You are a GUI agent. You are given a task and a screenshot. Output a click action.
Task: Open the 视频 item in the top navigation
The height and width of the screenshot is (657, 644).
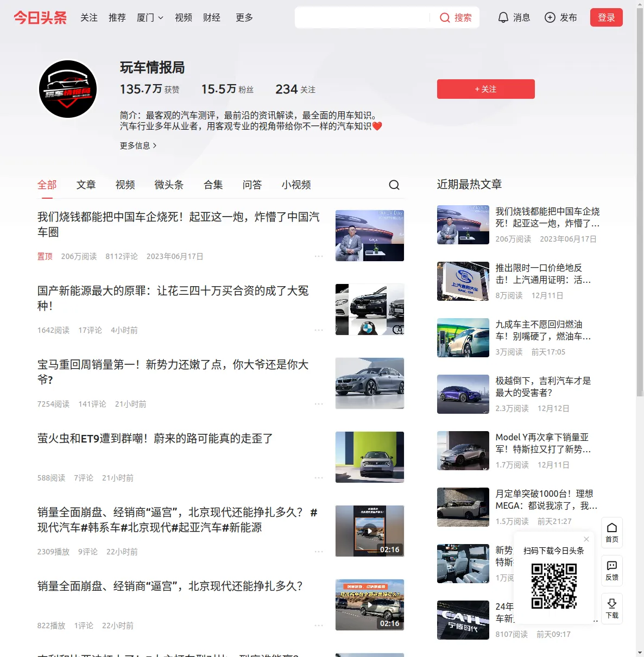point(184,17)
